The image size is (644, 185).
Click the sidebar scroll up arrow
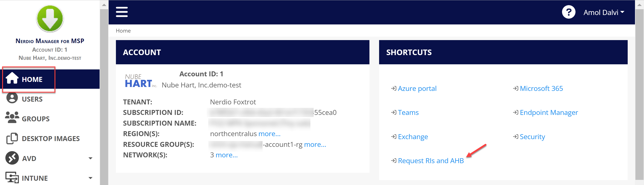click(x=104, y=5)
